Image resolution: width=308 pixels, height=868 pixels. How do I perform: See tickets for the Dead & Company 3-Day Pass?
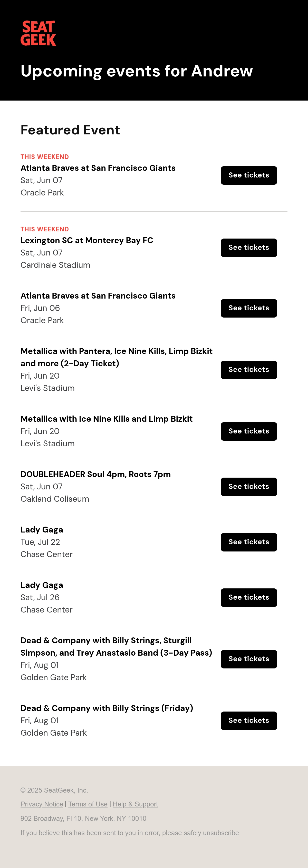249,659
